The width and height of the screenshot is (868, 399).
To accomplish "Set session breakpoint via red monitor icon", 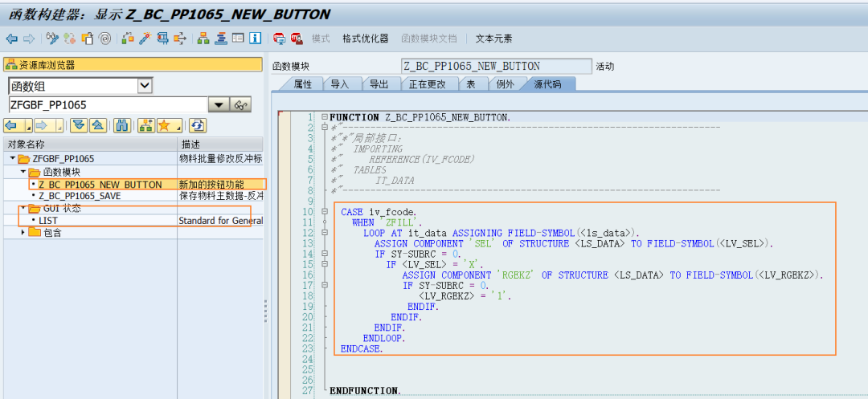I will [x=280, y=38].
